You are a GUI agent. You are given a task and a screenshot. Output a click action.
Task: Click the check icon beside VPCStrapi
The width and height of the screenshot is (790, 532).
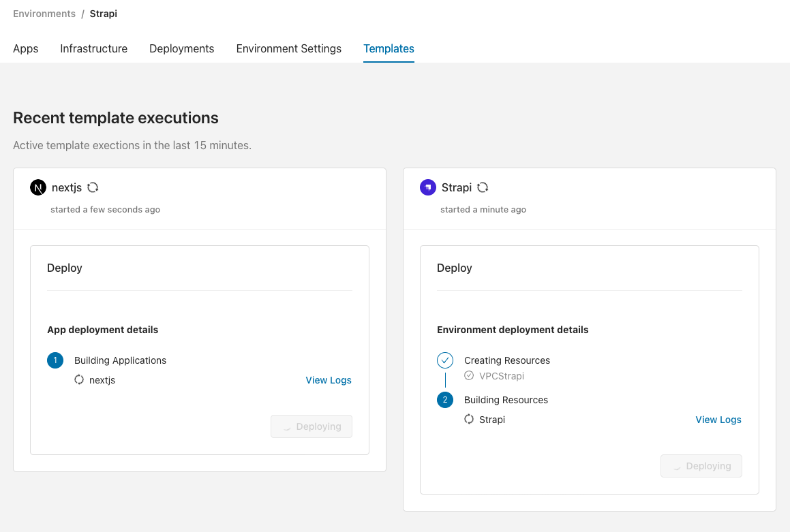[x=469, y=375]
